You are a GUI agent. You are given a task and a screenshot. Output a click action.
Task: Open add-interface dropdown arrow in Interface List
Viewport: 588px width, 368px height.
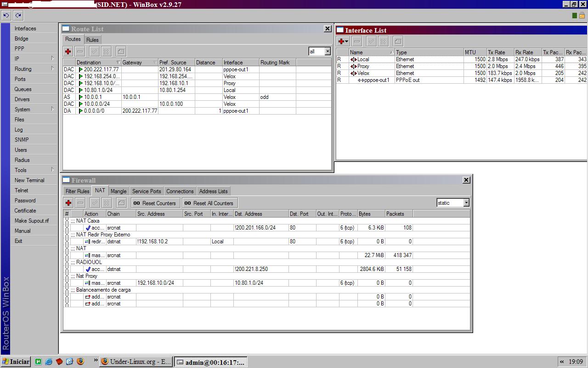coord(347,41)
